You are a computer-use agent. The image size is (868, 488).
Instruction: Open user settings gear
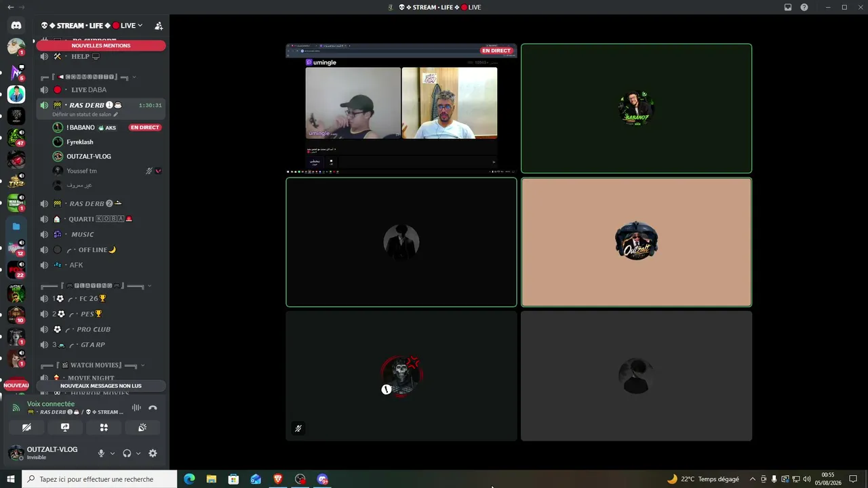(153, 453)
